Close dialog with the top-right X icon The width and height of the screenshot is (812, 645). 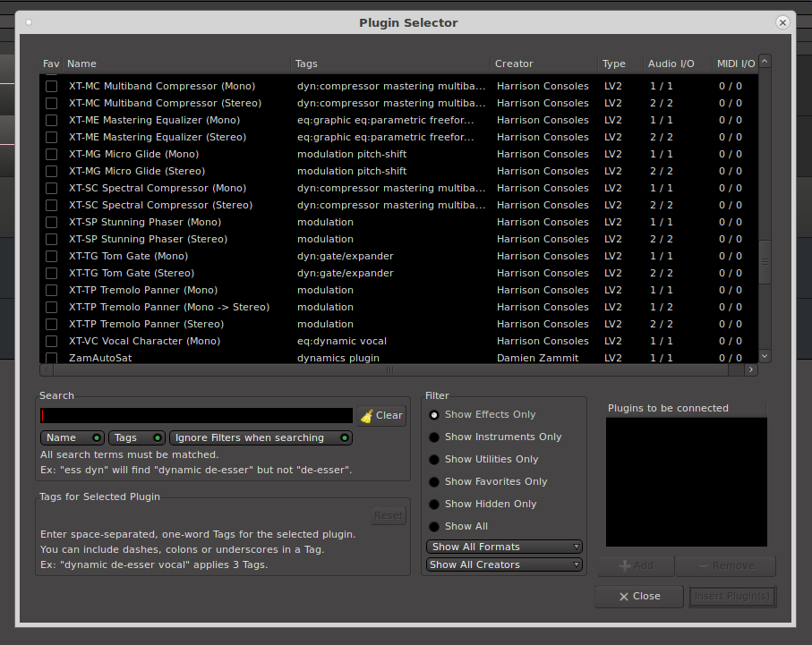(782, 22)
